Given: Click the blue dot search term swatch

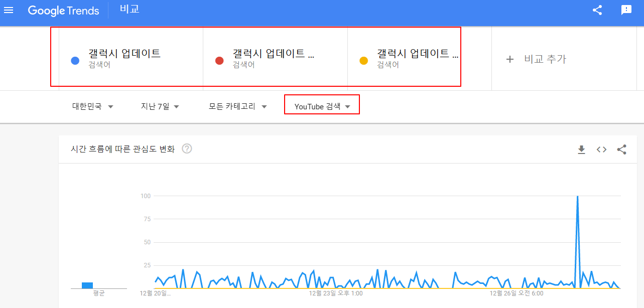Looking at the screenshot, I should pyautogui.click(x=75, y=61).
